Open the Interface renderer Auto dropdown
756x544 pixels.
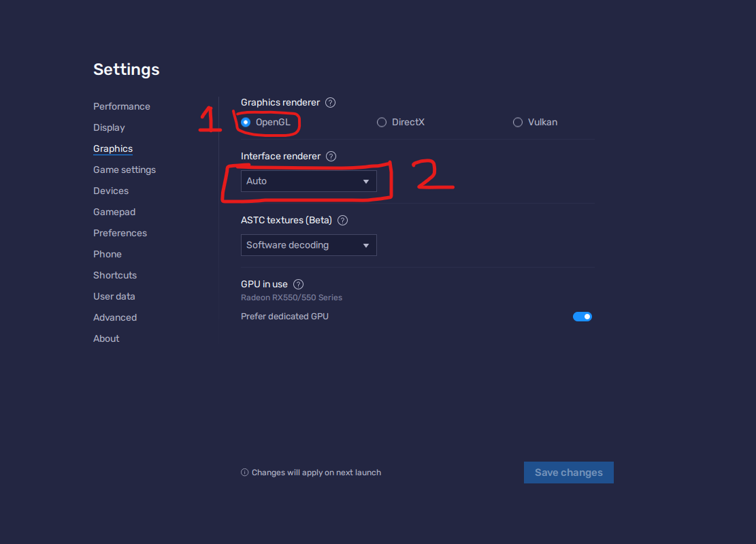tap(308, 181)
